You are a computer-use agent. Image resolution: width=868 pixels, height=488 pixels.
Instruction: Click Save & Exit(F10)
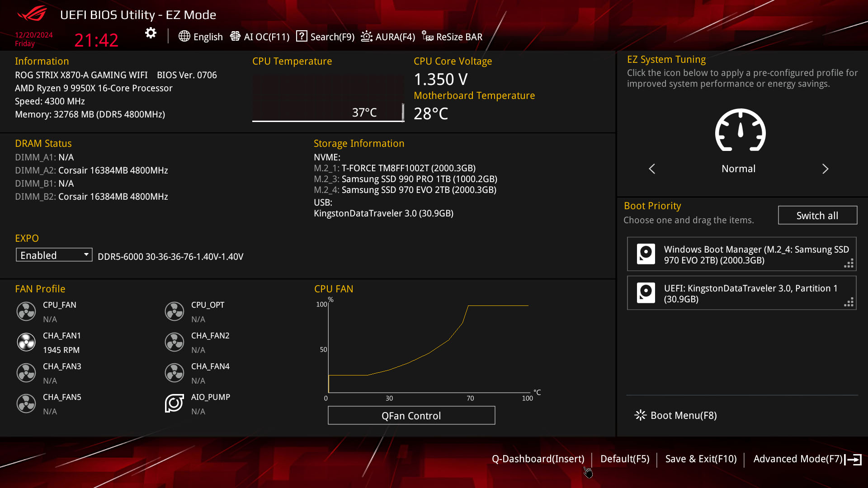(701, 459)
